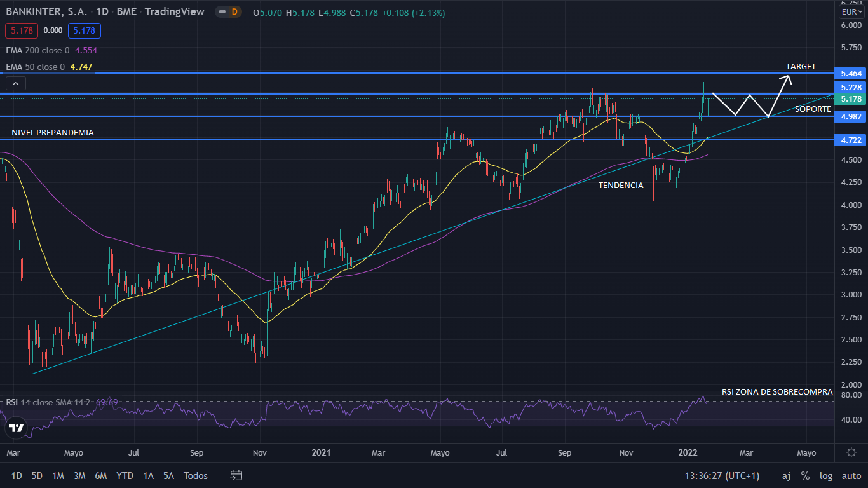
Task: Click the red sell price 5.178 box
Action: click(22, 30)
